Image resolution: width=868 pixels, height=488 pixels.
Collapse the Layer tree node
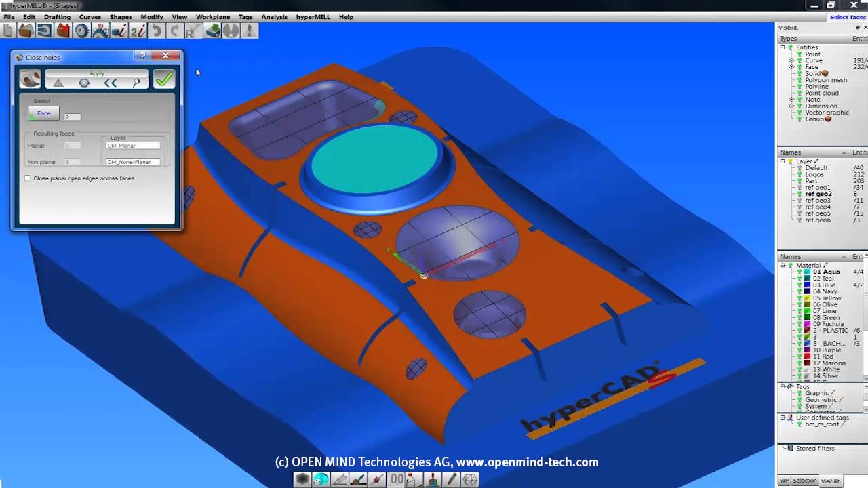(x=783, y=161)
